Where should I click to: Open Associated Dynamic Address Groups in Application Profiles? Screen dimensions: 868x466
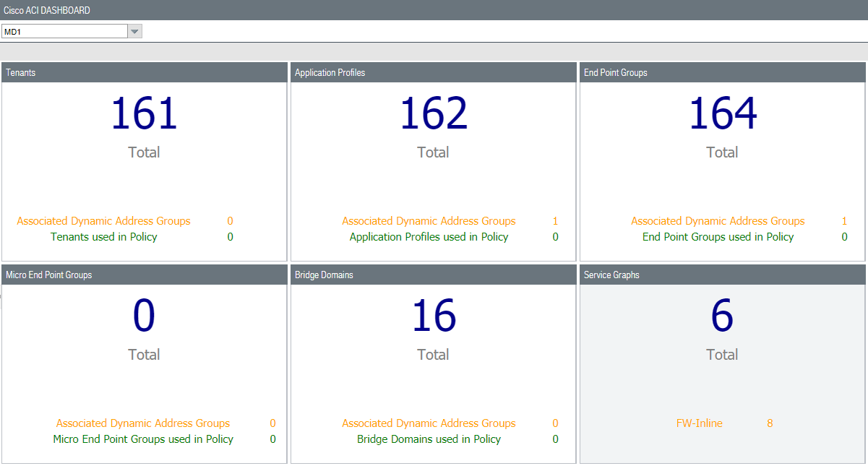pos(429,221)
